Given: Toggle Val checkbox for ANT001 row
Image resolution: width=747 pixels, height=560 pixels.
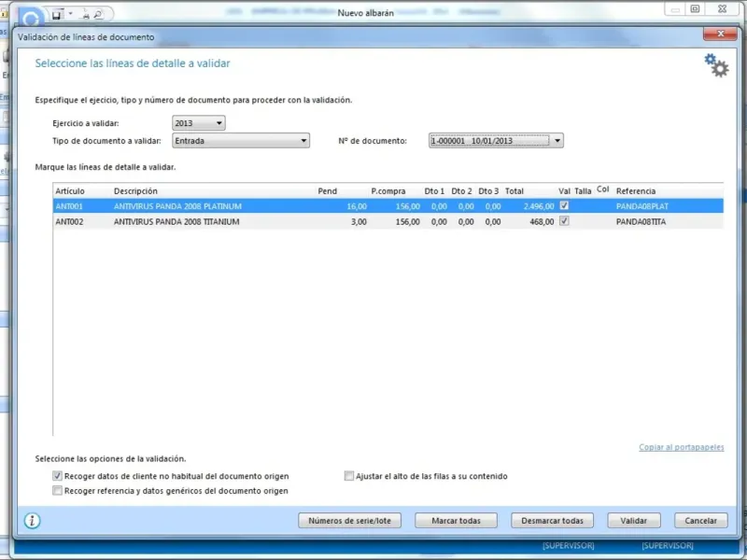Looking at the screenshot, I should (564, 205).
